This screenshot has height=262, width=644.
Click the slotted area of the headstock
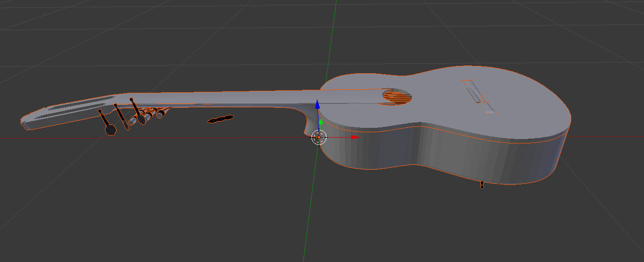pos(73,107)
